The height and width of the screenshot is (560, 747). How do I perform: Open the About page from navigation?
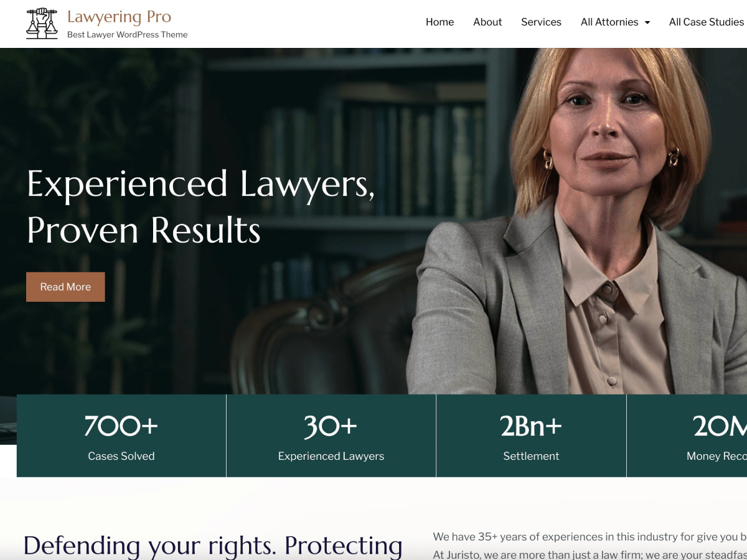pyautogui.click(x=487, y=22)
